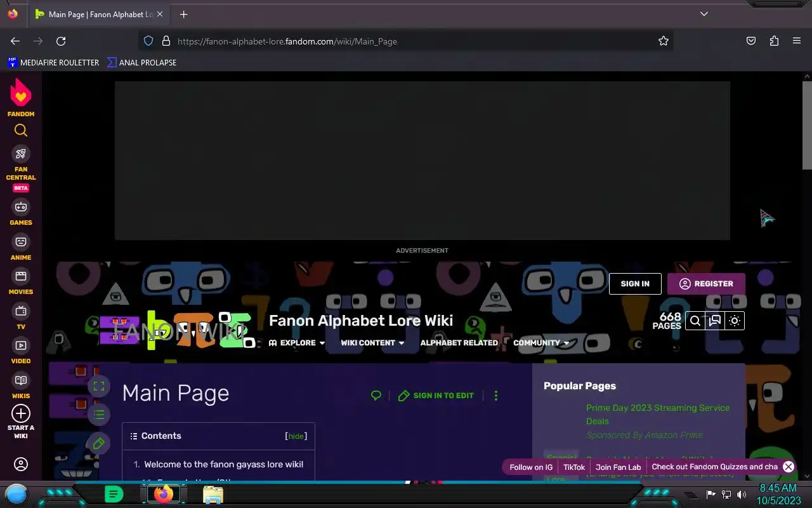Click the Register button

click(706, 284)
